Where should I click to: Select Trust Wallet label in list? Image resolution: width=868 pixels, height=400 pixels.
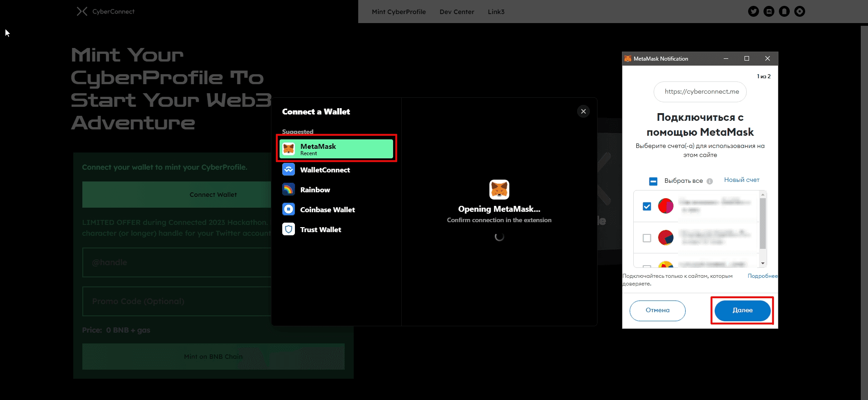321,229
